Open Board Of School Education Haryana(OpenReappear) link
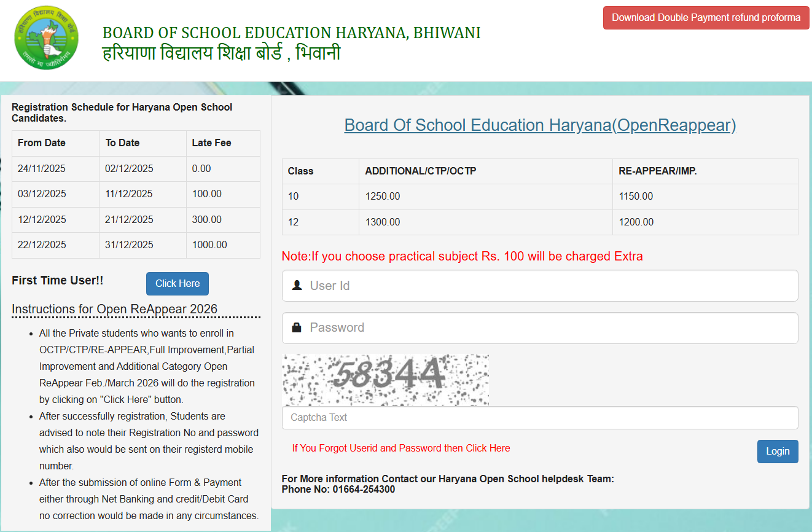This screenshot has height=532, width=812. pos(540,125)
